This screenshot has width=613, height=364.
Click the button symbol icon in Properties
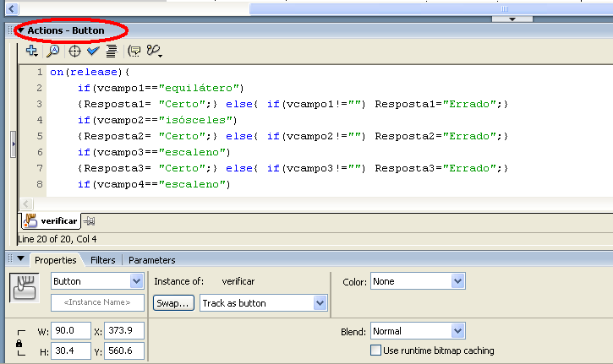[25, 287]
